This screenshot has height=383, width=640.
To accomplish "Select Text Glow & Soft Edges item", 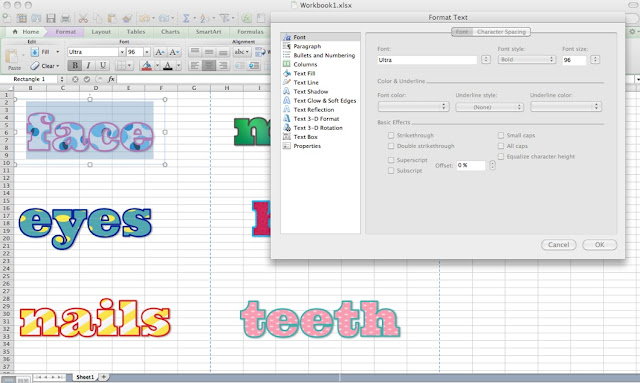I will 324,100.
